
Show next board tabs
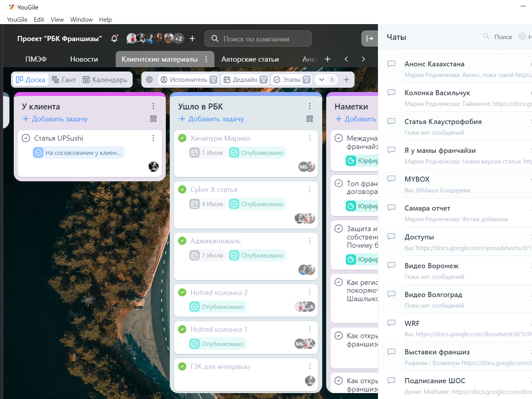tap(363, 59)
